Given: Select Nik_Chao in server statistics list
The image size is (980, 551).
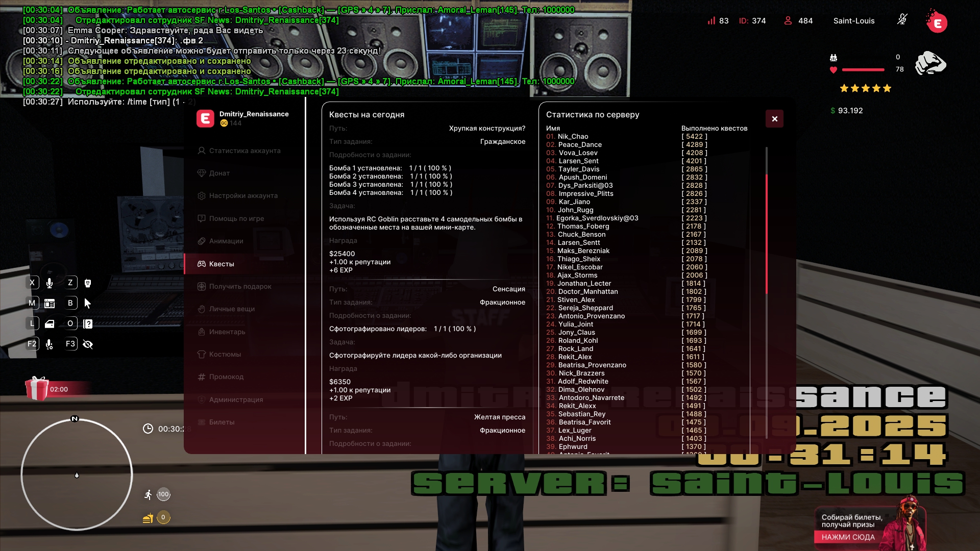Looking at the screenshot, I should point(573,137).
